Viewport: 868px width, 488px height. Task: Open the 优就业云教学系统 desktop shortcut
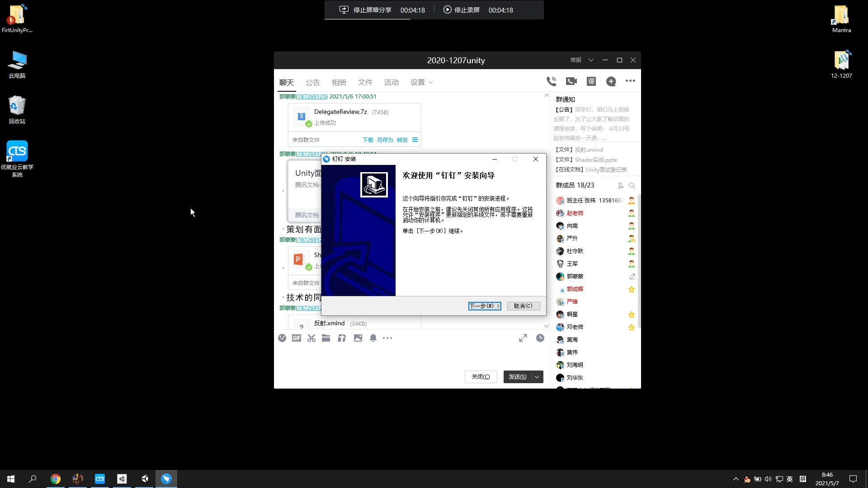[x=17, y=159]
